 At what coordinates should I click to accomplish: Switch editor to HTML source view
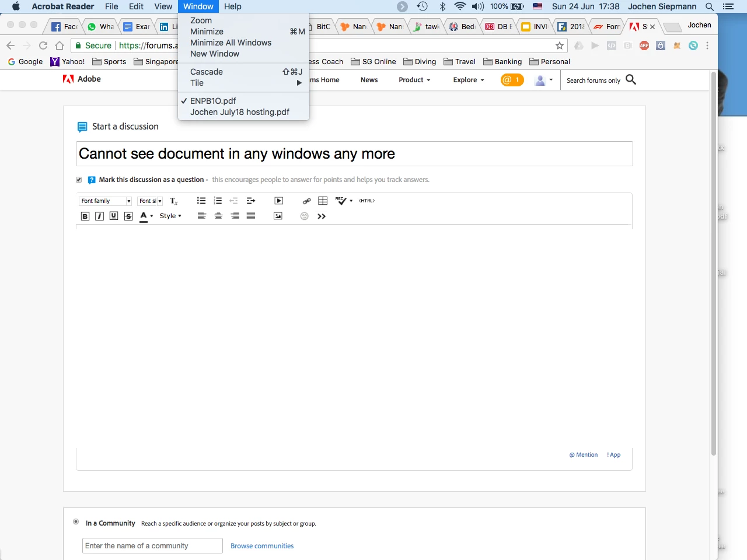[366, 201]
